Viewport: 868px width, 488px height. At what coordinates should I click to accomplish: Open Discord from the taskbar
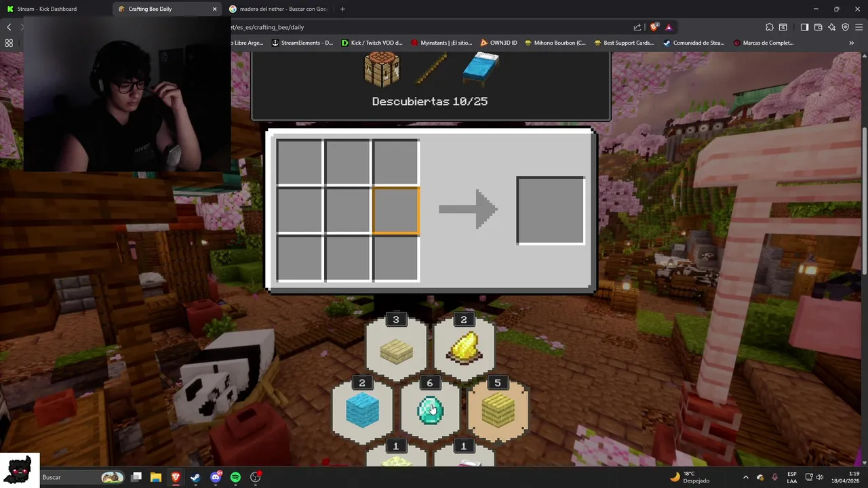(x=216, y=477)
